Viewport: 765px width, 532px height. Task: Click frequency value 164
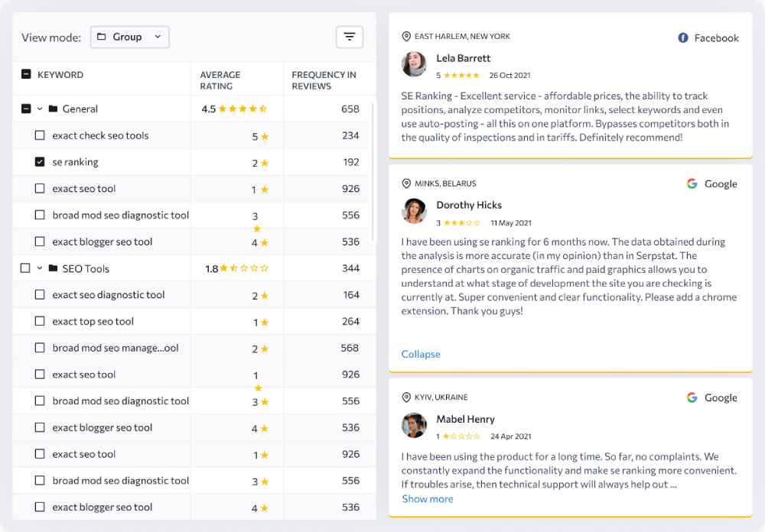(x=351, y=294)
